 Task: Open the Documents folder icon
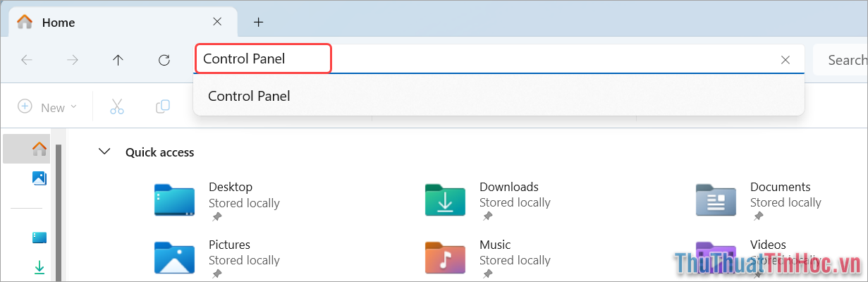(x=716, y=200)
